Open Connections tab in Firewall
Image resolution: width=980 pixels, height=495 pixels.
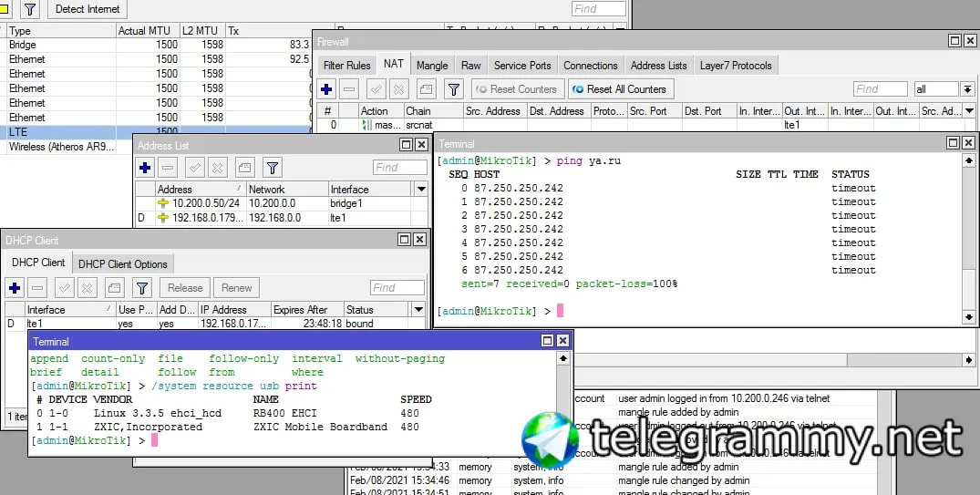coord(591,66)
